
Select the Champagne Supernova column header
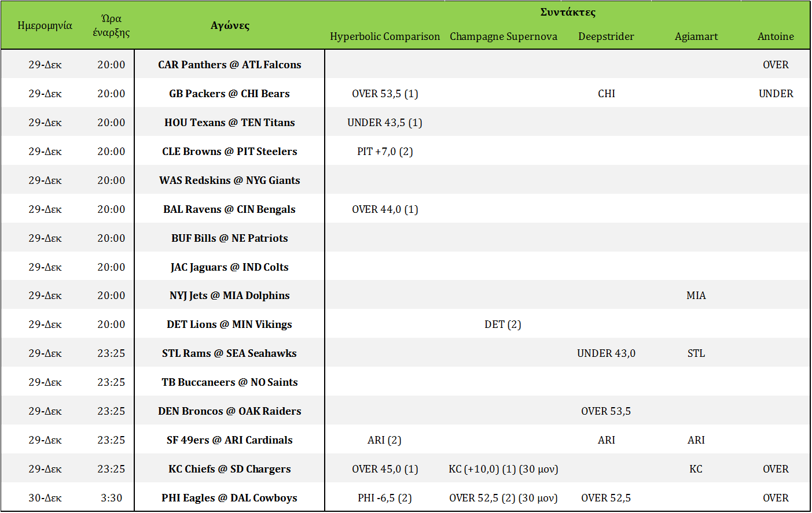(x=503, y=36)
